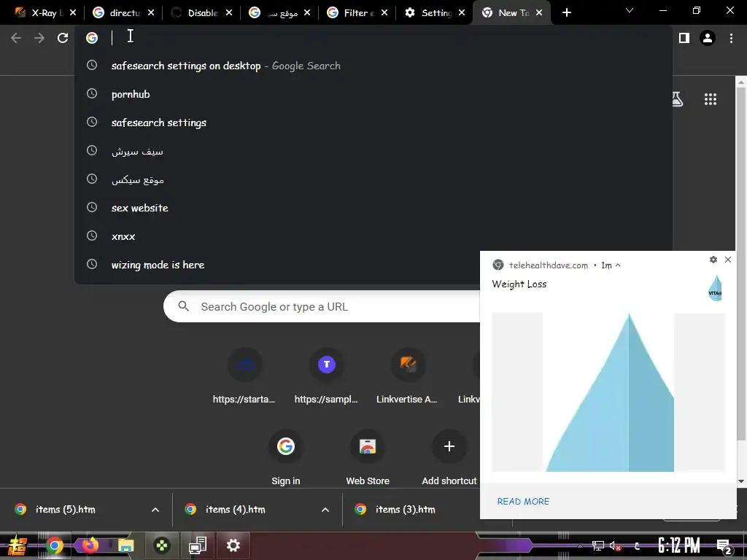This screenshot has width=747, height=560.
Task: Go forward with the right arrow
Action: tap(39, 38)
